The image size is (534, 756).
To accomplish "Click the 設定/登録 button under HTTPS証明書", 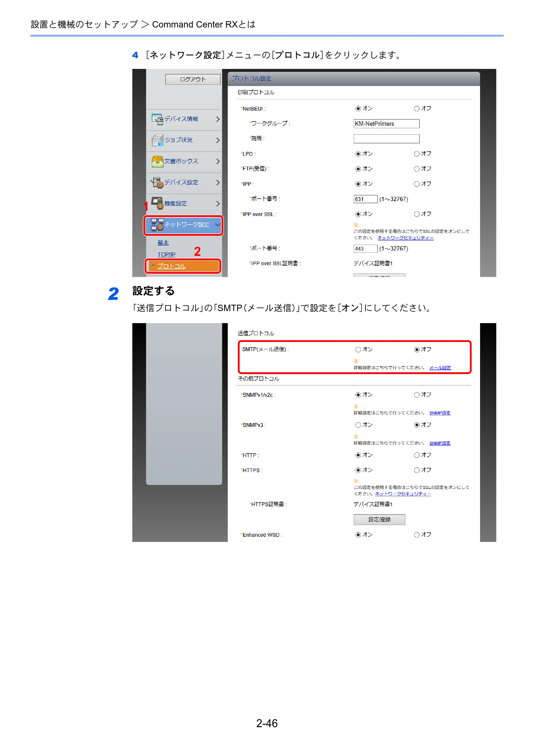I will [x=379, y=520].
